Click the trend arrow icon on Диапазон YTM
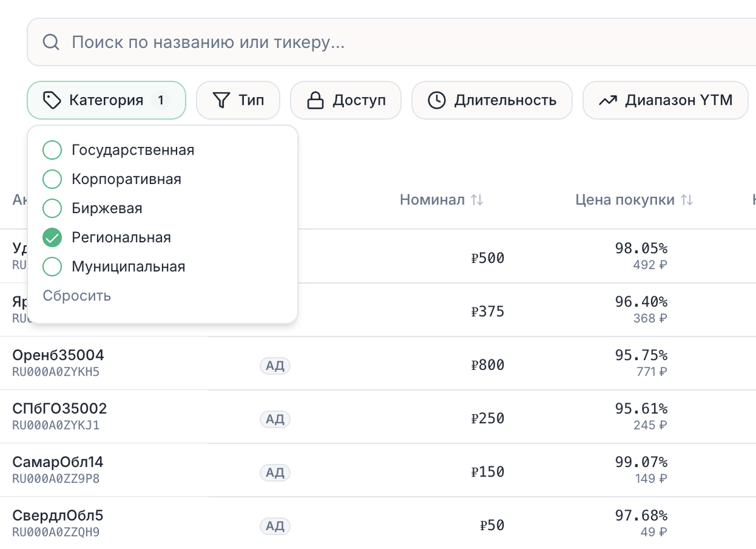 coord(607,100)
